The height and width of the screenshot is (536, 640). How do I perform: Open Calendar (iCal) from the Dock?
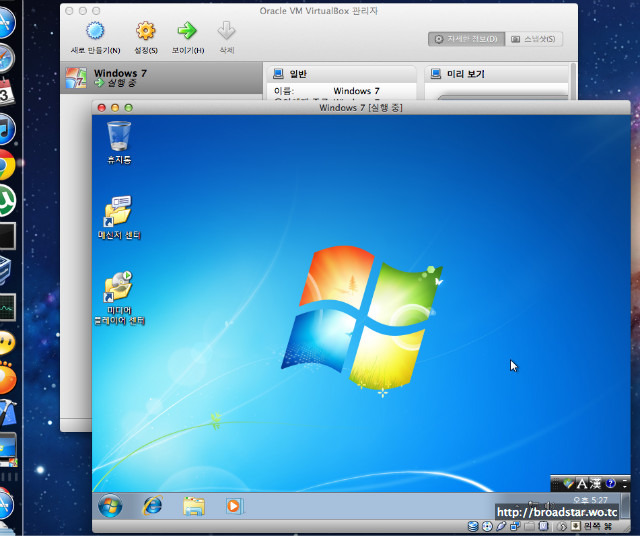coord(6,93)
